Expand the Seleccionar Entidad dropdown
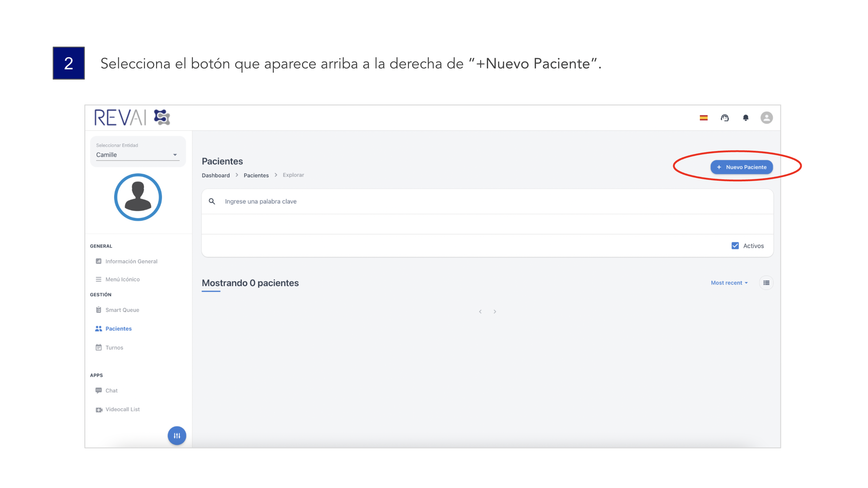Screen dimensions: 868x488 tap(138, 155)
